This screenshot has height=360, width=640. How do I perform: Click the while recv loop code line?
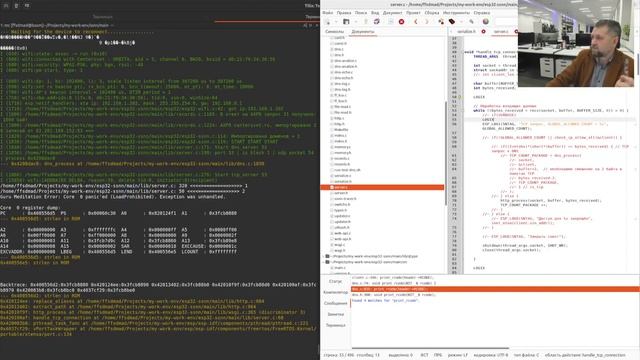[551, 110]
